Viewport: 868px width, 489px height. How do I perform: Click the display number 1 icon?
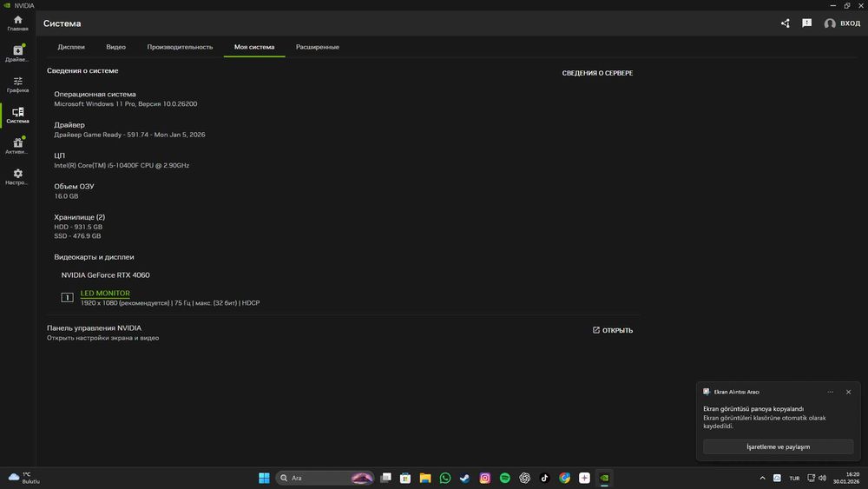click(67, 297)
